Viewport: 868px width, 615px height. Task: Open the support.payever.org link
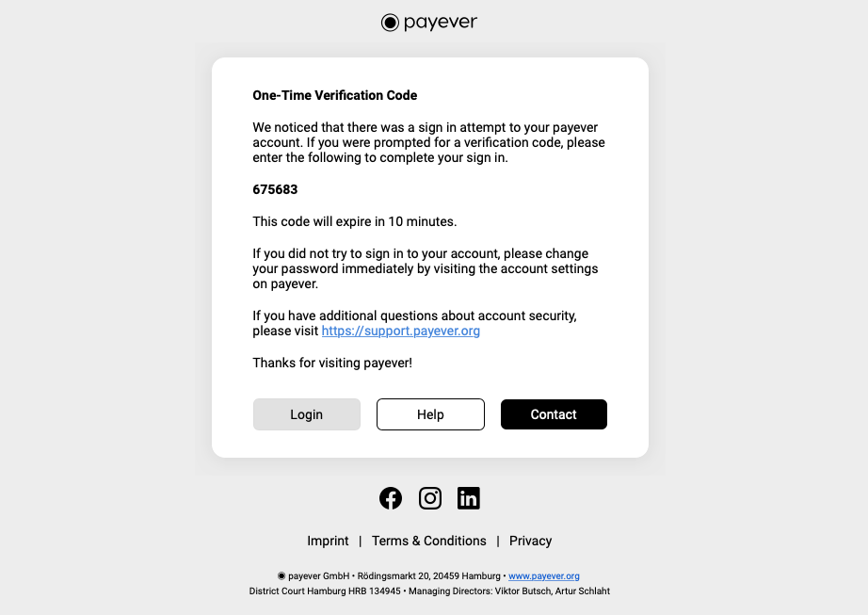(401, 331)
